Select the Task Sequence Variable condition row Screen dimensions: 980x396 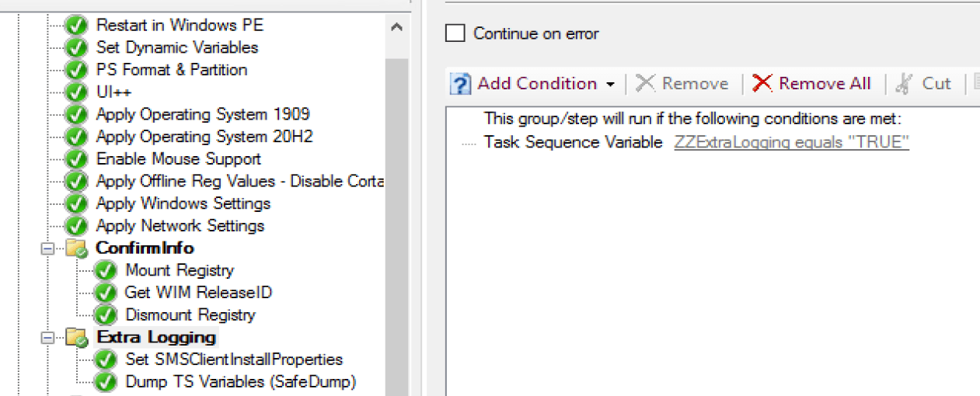[573, 142]
